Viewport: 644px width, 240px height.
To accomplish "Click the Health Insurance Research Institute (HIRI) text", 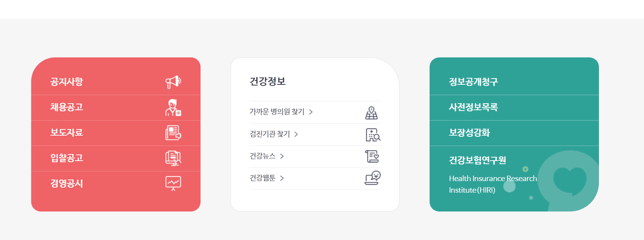I will pos(493,183).
